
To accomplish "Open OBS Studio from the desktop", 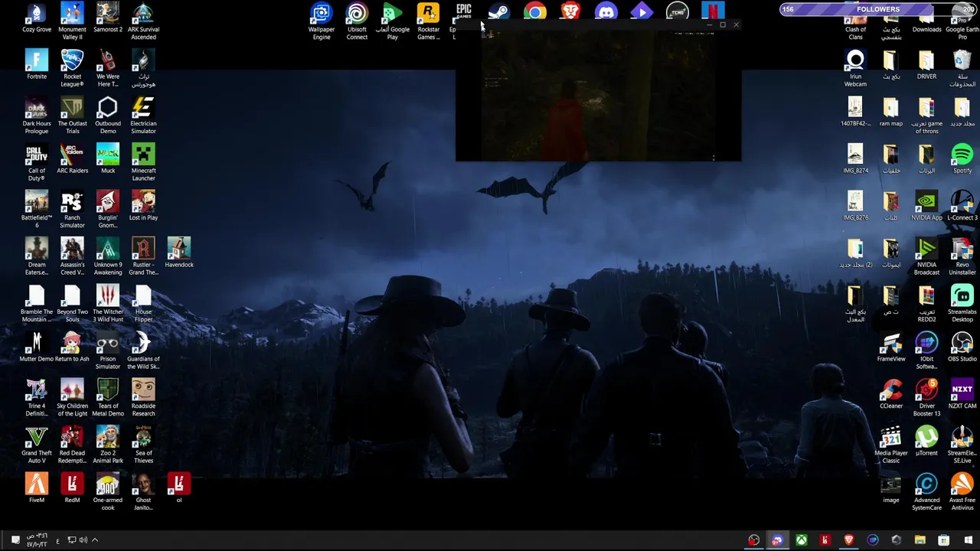I will (x=962, y=347).
